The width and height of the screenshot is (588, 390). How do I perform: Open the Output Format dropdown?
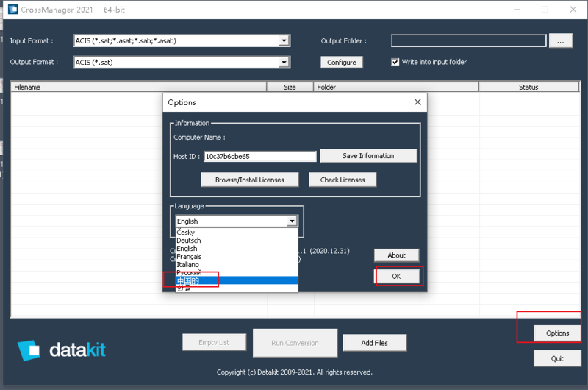[x=284, y=62]
